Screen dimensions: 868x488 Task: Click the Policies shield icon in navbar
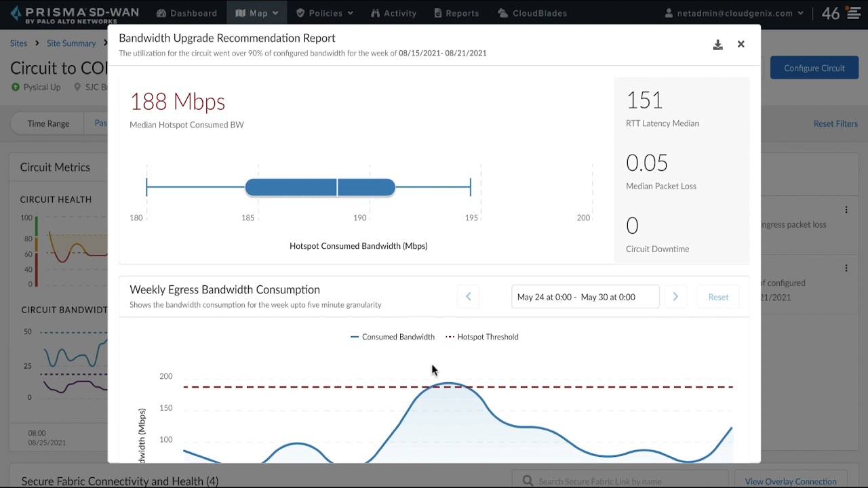(x=300, y=13)
